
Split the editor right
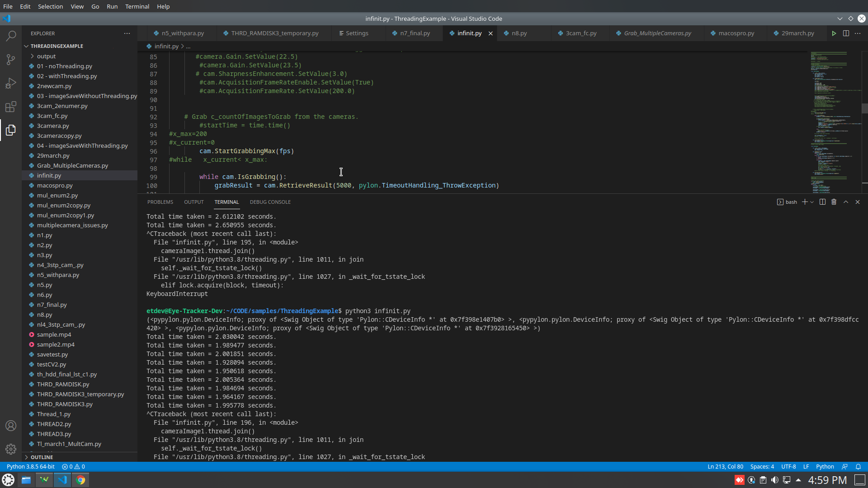[x=846, y=33]
